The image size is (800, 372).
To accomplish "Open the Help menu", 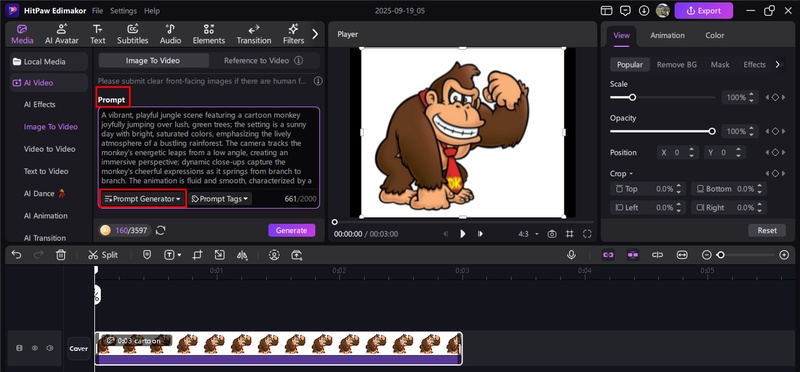I will pyautogui.click(x=152, y=10).
